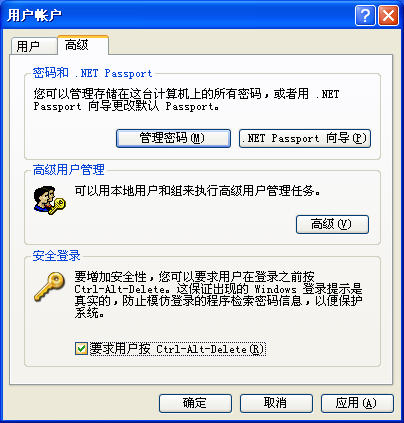Open 管理密码(M) to manage stored passwords
Screen dimensions: 404x423
(x=173, y=138)
